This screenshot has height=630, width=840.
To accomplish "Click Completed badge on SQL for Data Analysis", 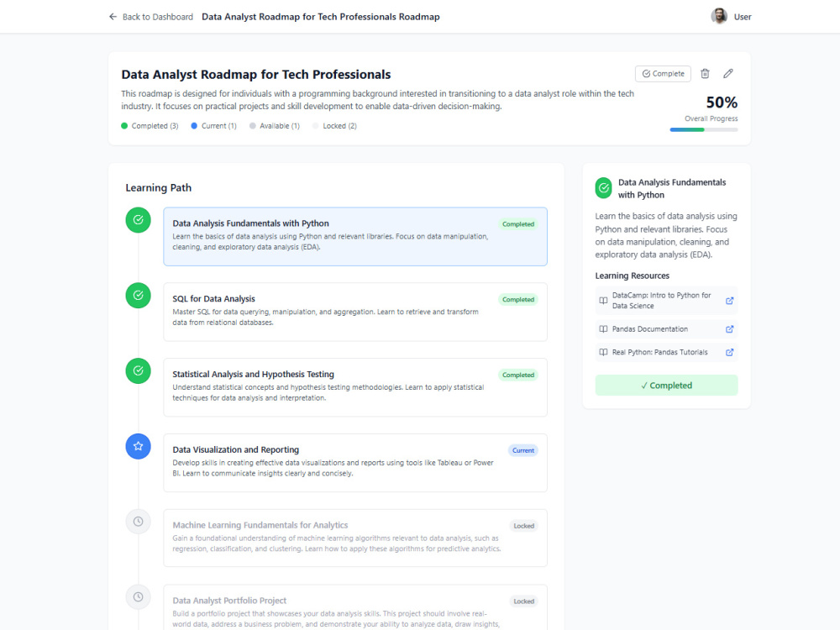I will (x=518, y=300).
